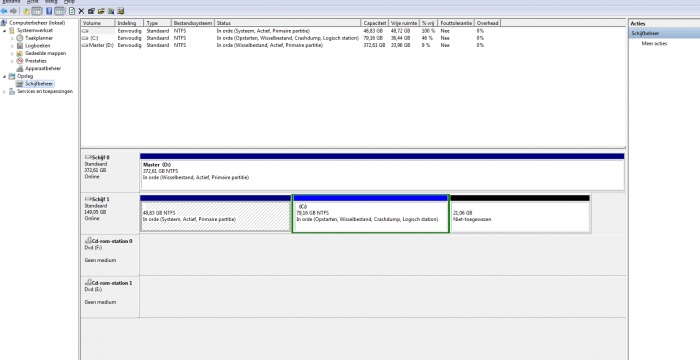Open Prestaties in the tree
This screenshot has height=360, width=700.
click(36, 61)
